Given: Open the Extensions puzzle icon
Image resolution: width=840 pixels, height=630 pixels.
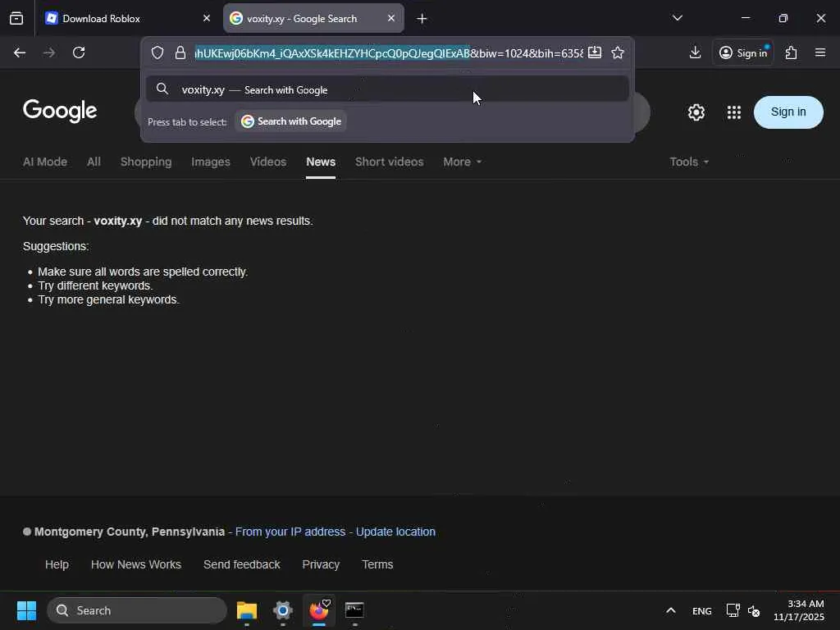Looking at the screenshot, I should tap(792, 52).
